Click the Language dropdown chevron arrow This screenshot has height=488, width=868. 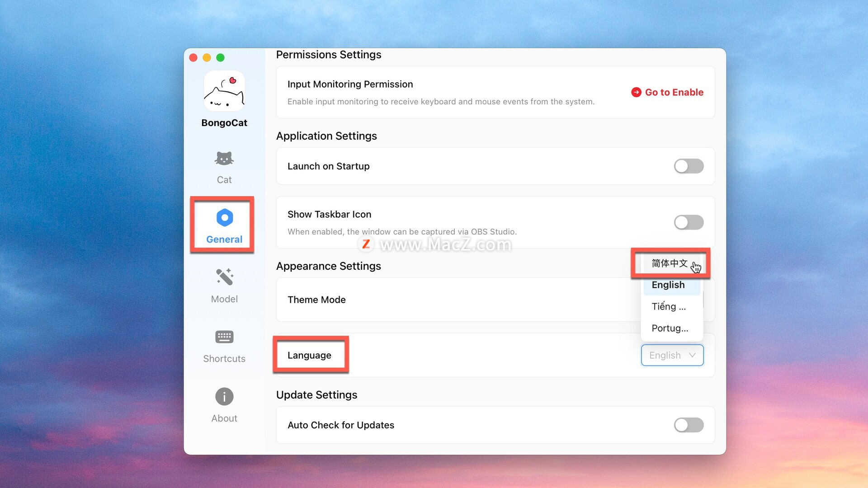point(692,355)
